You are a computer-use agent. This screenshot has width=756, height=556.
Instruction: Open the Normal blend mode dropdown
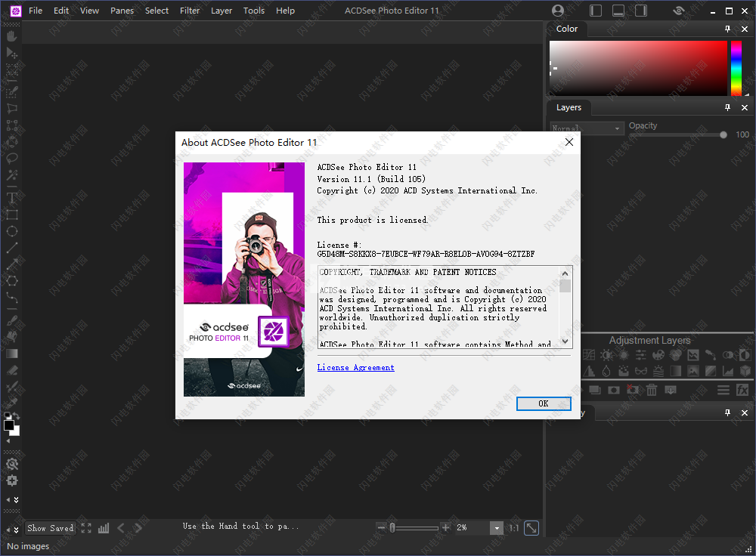(587, 128)
